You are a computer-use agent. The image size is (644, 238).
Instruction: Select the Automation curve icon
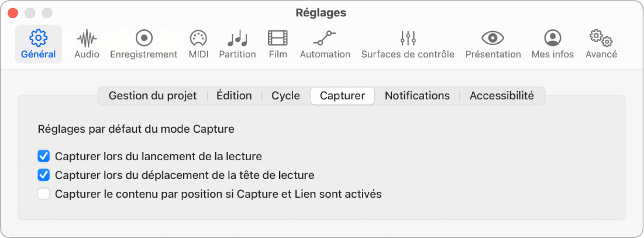pyautogui.click(x=325, y=39)
